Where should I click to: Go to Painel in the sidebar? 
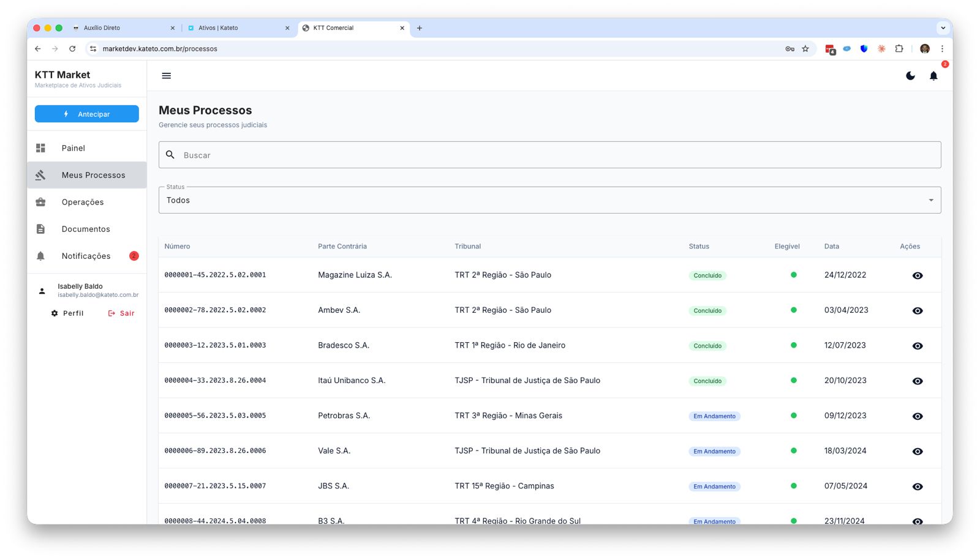[73, 148]
